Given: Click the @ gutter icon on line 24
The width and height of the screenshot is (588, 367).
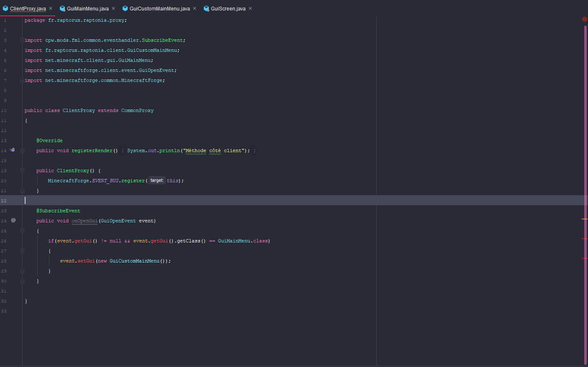Looking at the screenshot, I should [x=13, y=220].
